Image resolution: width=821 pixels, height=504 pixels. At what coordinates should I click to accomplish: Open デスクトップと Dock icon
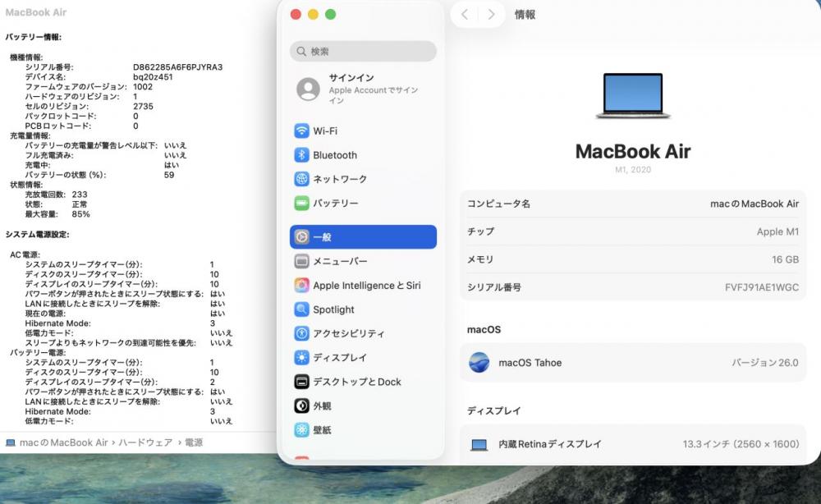click(x=301, y=382)
